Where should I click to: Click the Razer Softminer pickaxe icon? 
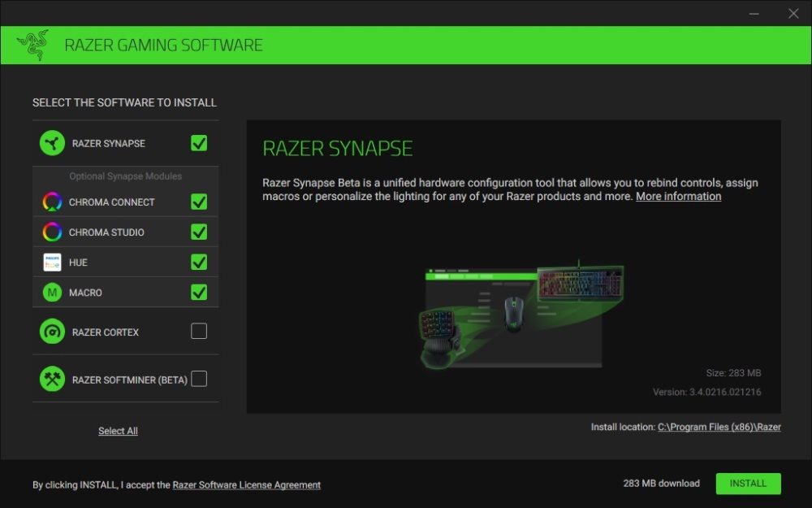(52, 380)
